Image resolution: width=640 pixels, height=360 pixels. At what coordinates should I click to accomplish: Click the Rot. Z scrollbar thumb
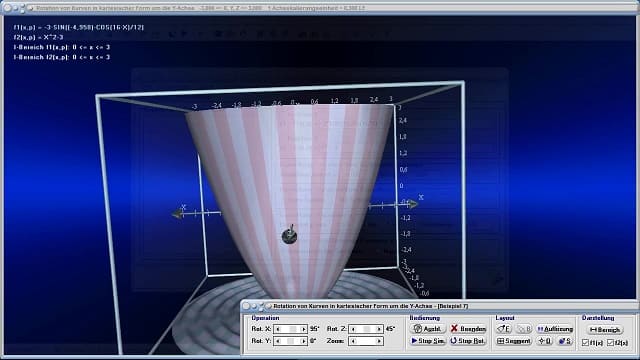click(367, 329)
